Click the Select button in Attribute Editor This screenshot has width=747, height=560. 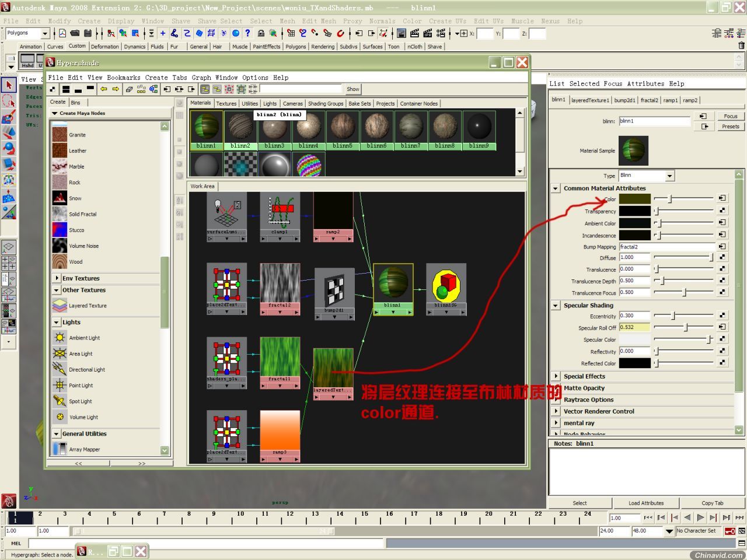coord(580,503)
